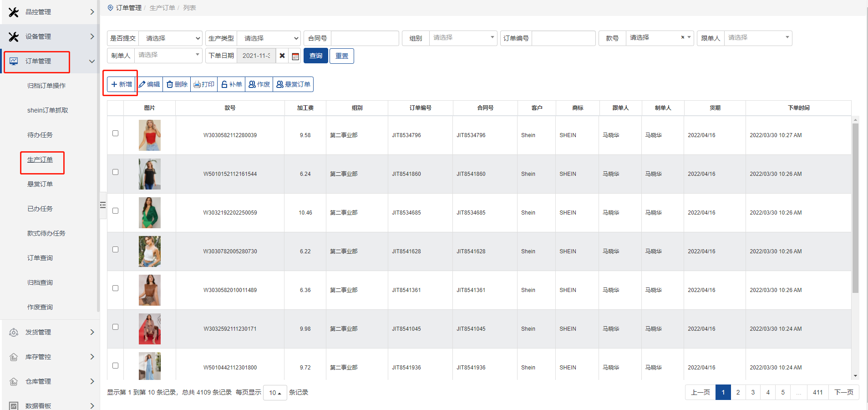Click the 新增 plus button in toolbar
This screenshot has width=868, height=410.
click(x=122, y=84)
